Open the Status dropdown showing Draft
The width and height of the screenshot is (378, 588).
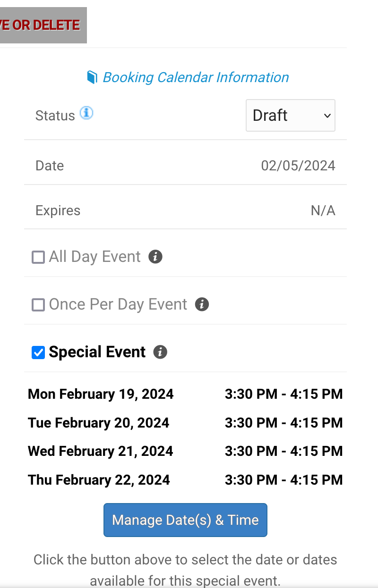[x=291, y=115]
